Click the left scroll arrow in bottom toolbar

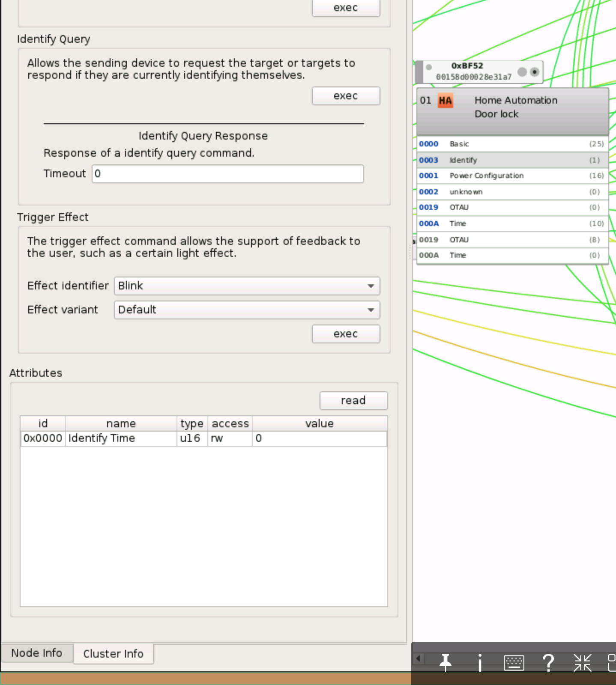(x=419, y=658)
